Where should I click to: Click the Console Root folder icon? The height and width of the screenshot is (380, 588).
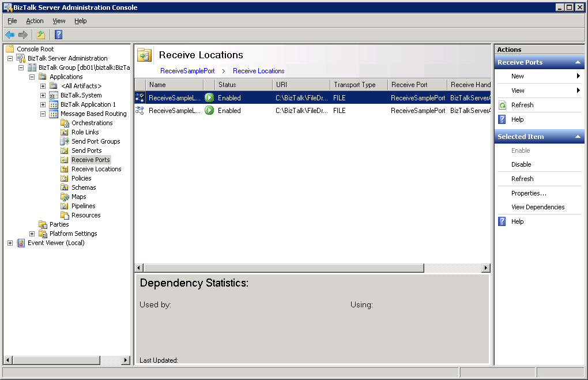pos(10,49)
